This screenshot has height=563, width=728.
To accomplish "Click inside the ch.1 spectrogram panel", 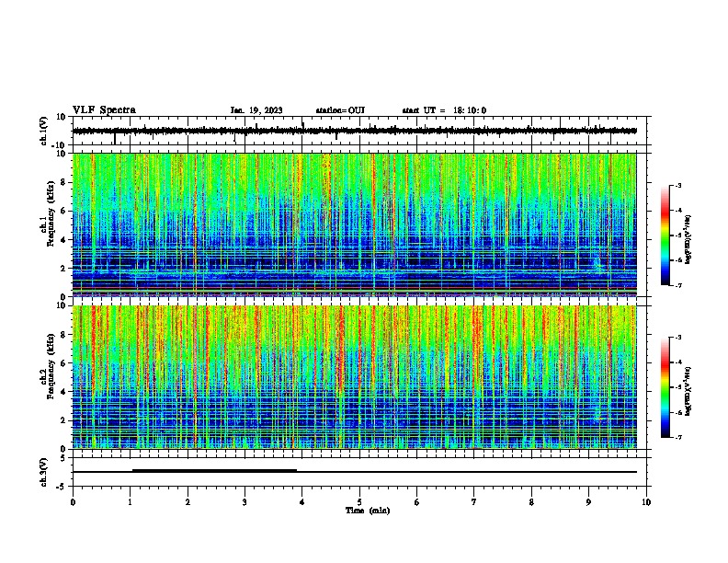I will [355, 224].
